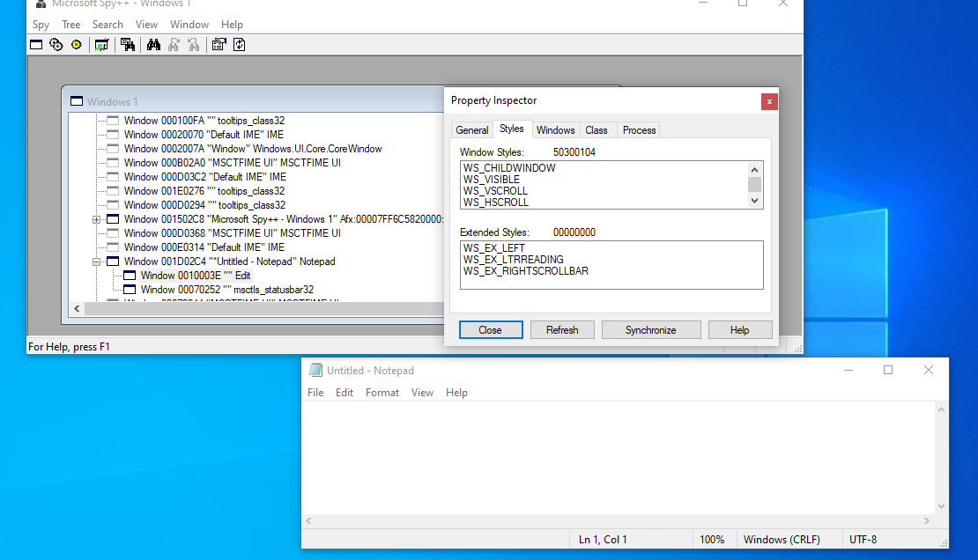Switch to the Class tab

(x=596, y=129)
